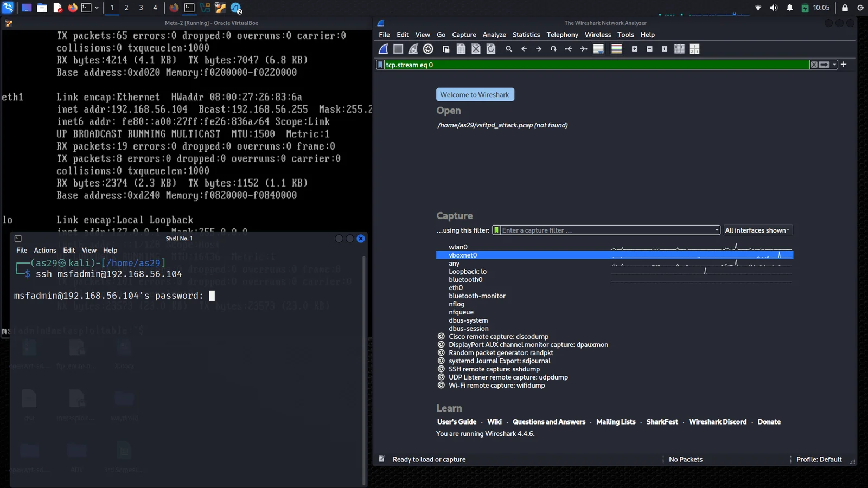Switch to workspace 3 in the panel
The height and width of the screenshot is (488, 868).
[x=141, y=8]
